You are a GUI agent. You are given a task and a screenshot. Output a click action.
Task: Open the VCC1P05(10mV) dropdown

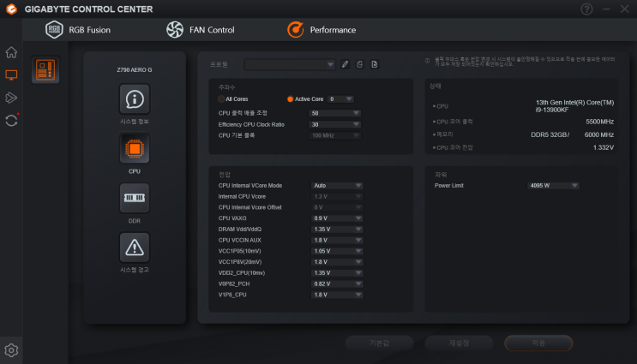click(337, 251)
